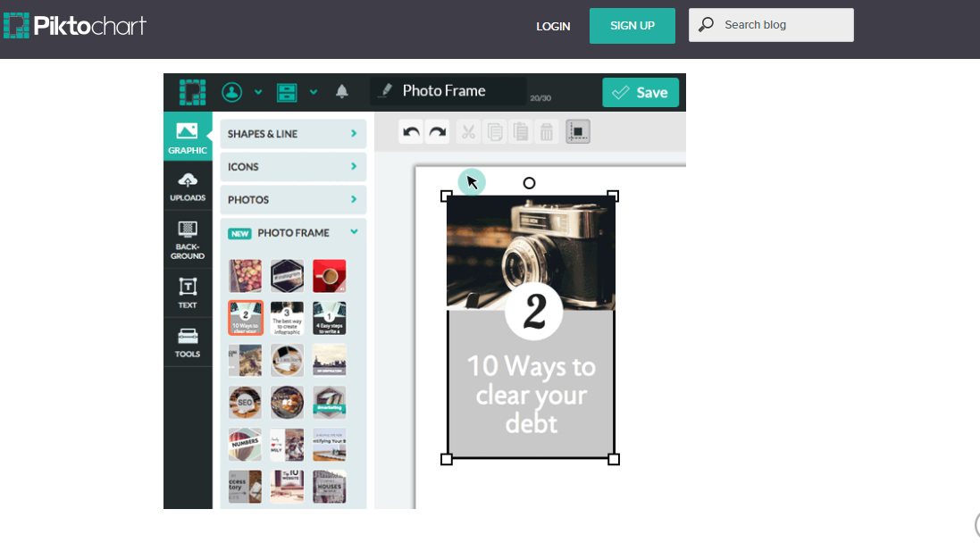Click the Paste clipboard icon
Image resolution: width=980 pixels, height=551 pixels.
pyautogui.click(x=520, y=132)
